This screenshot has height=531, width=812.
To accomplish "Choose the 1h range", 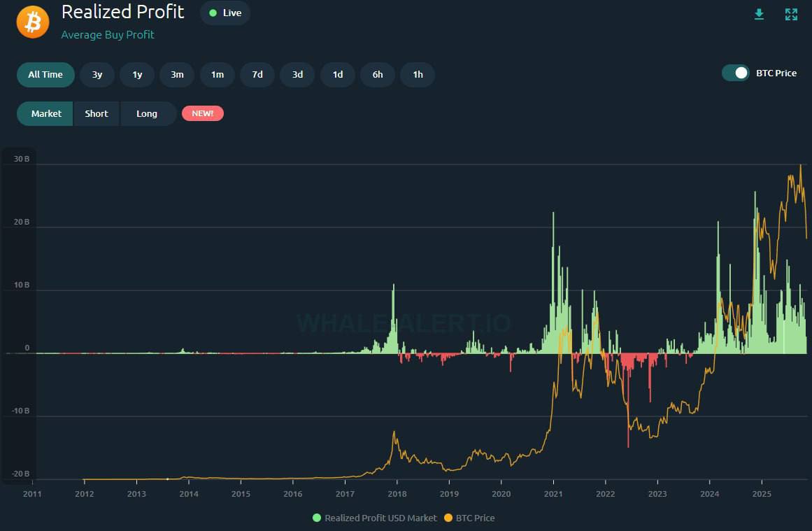I will pos(418,75).
